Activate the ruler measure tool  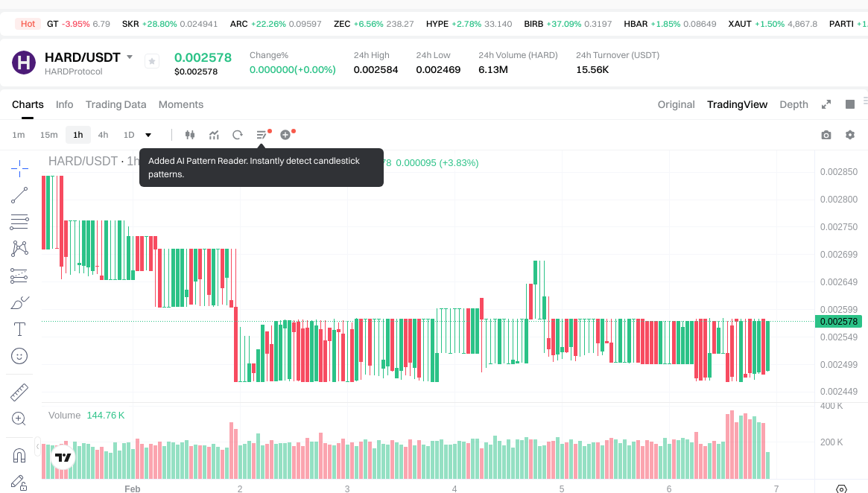19,392
